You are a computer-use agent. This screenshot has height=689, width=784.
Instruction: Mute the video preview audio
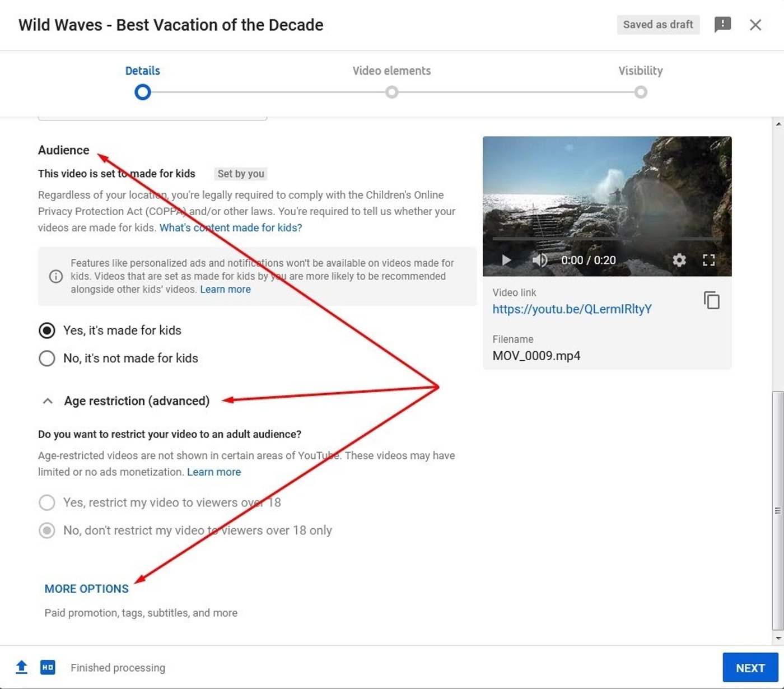point(539,260)
